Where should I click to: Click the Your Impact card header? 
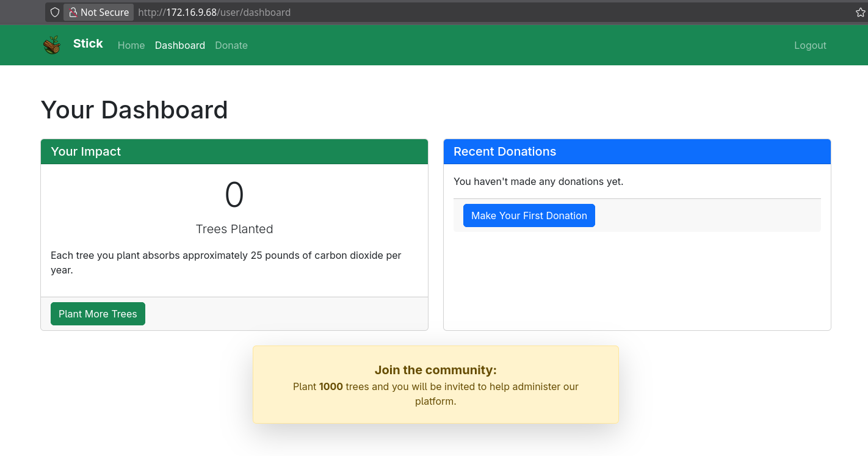point(86,151)
